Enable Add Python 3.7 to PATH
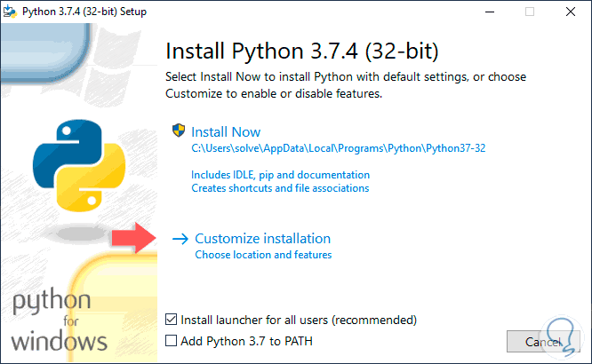Screen dimensions: 592x364 (172, 340)
